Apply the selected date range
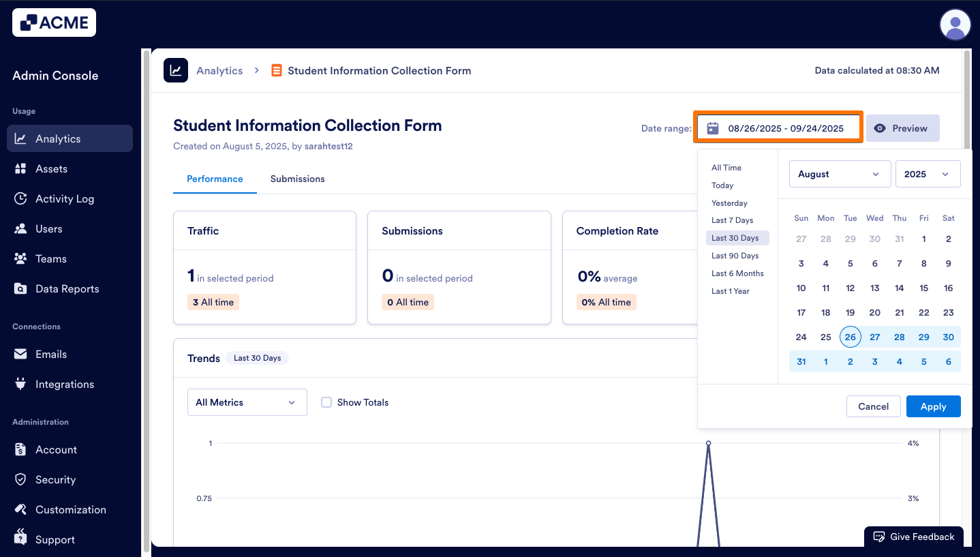Image resolution: width=980 pixels, height=557 pixels. 933,406
